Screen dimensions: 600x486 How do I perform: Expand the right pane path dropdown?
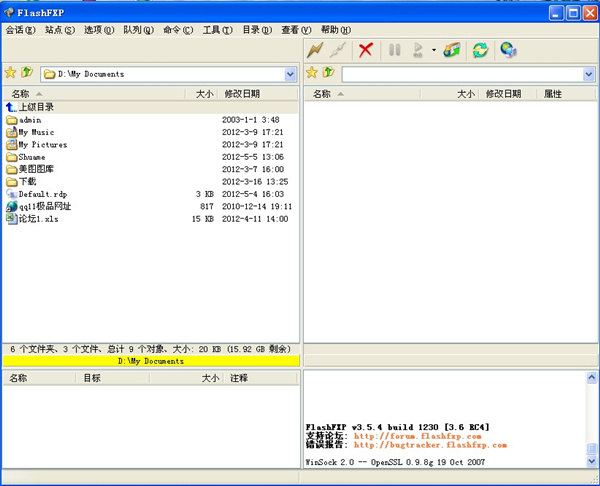pos(588,74)
